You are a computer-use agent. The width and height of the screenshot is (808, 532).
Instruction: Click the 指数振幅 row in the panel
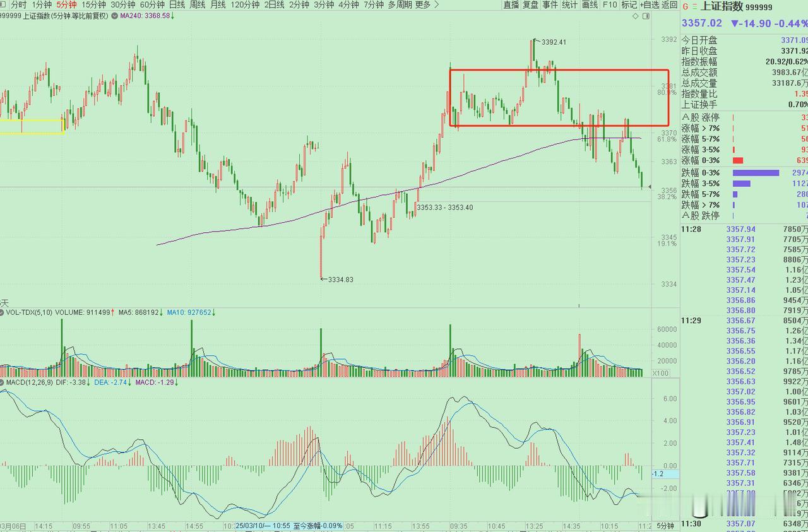(x=744, y=61)
